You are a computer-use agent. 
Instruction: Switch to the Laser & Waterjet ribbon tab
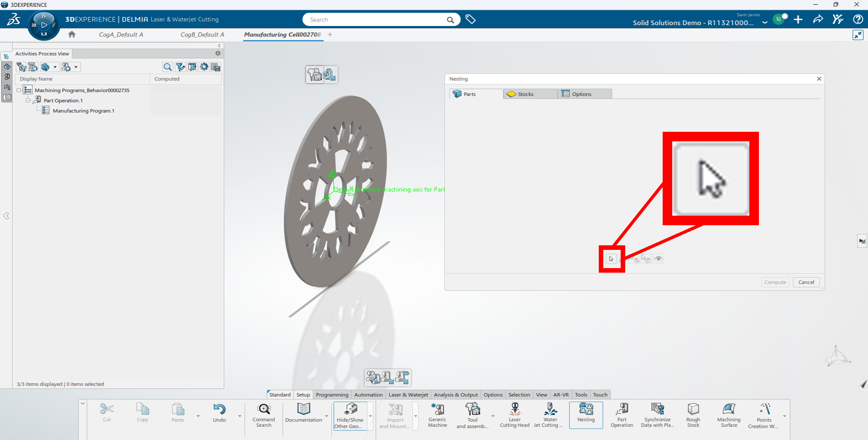tap(408, 395)
